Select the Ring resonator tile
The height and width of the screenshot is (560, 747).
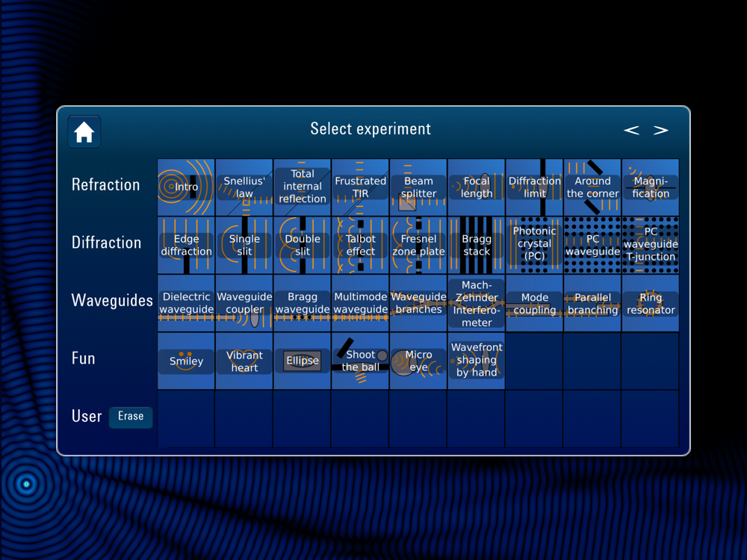651,303
